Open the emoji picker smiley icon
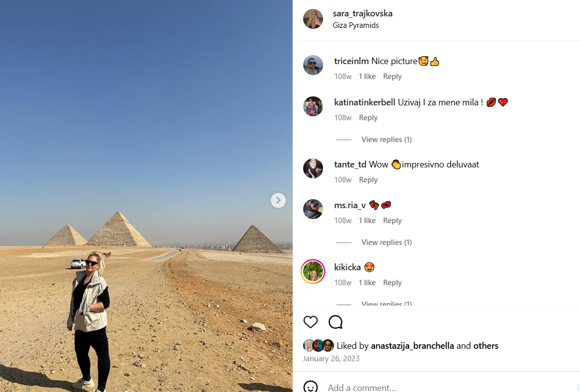Screen dimensions: 580x392 click(x=310, y=387)
